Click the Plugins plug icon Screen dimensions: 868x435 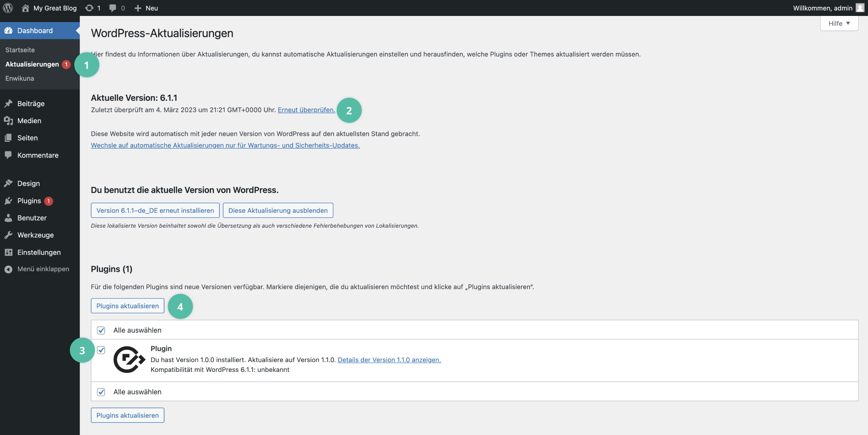click(8, 201)
